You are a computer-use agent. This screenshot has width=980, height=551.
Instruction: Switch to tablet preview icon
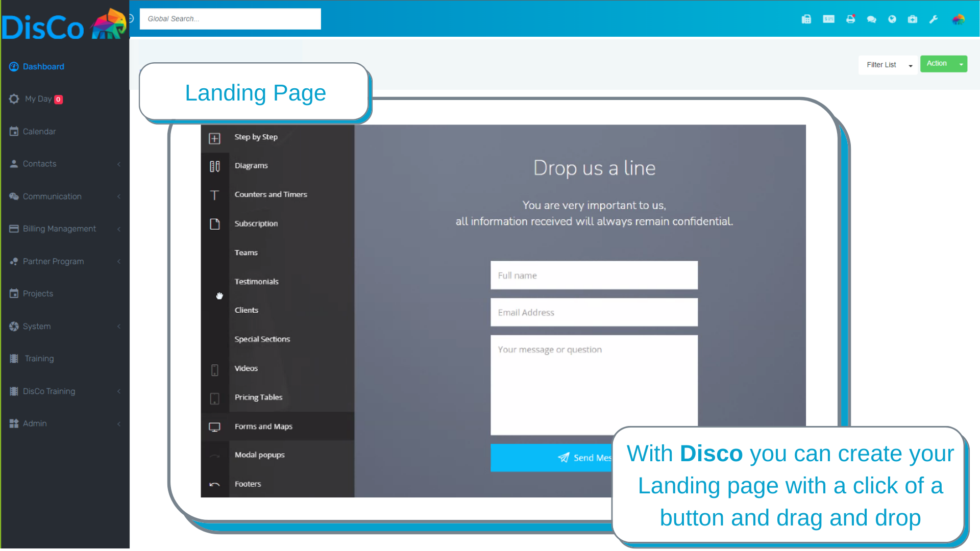point(215,398)
